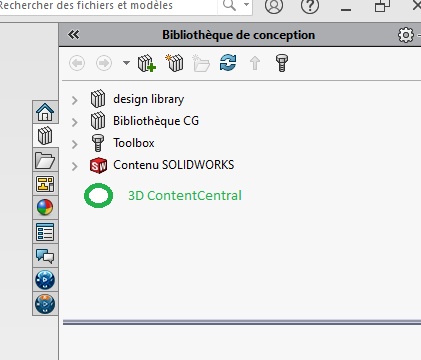Click the Toolbox bolt tree icon
The image size is (421, 360).
98,143
